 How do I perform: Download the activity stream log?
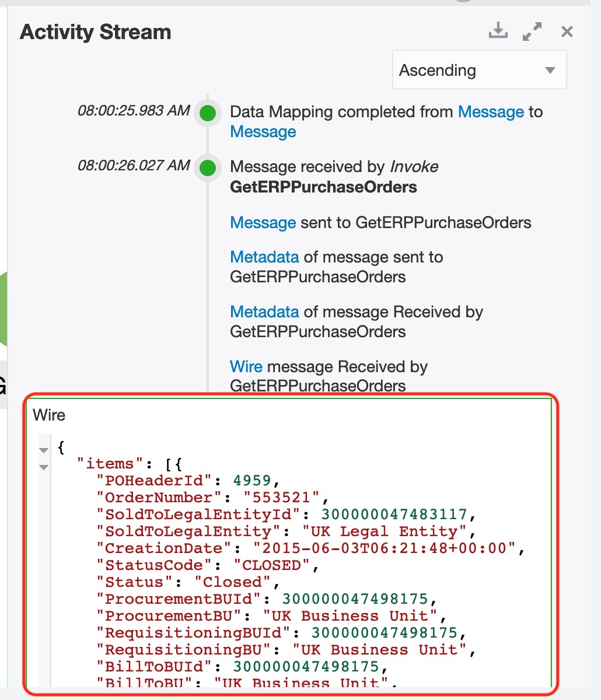(498, 31)
